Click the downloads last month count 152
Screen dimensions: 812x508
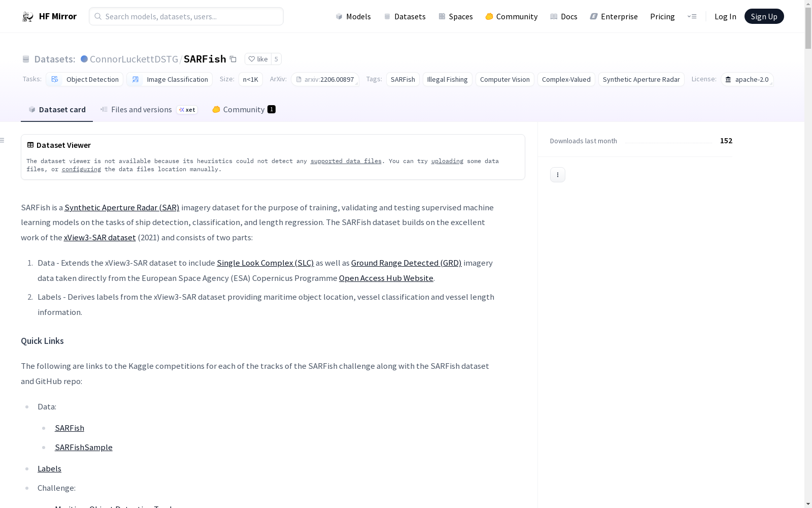click(726, 141)
